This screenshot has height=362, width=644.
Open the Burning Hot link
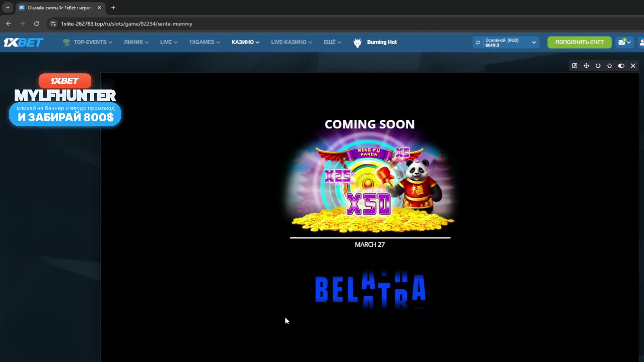(382, 42)
